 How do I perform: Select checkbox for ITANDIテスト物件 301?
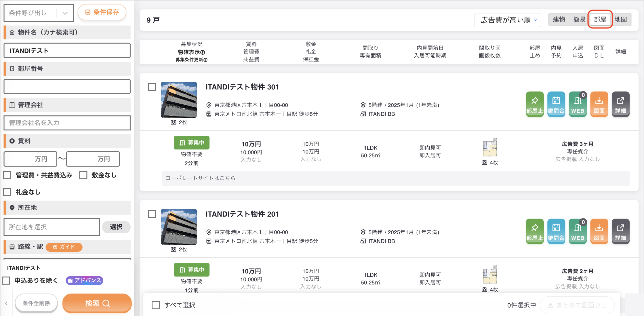coord(152,87)
